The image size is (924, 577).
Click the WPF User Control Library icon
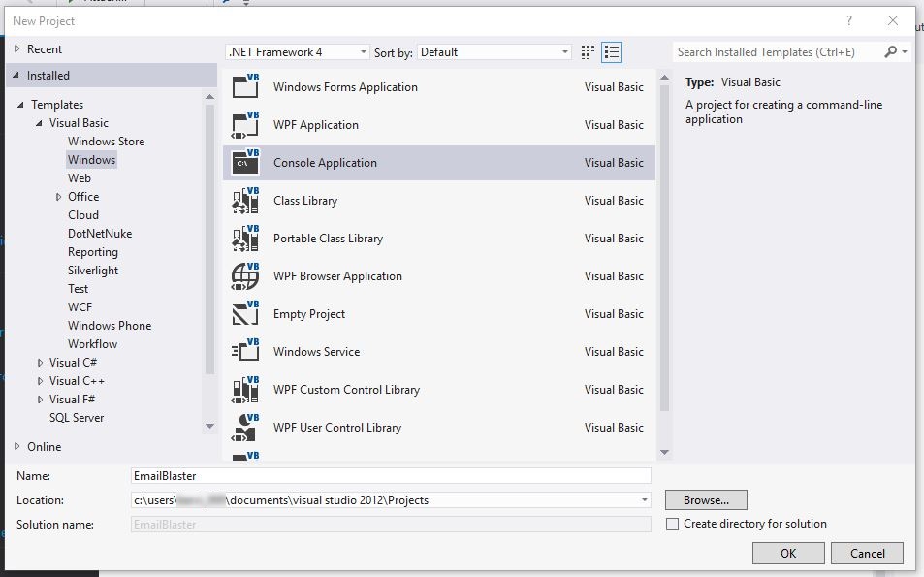[x=245, y=428]
